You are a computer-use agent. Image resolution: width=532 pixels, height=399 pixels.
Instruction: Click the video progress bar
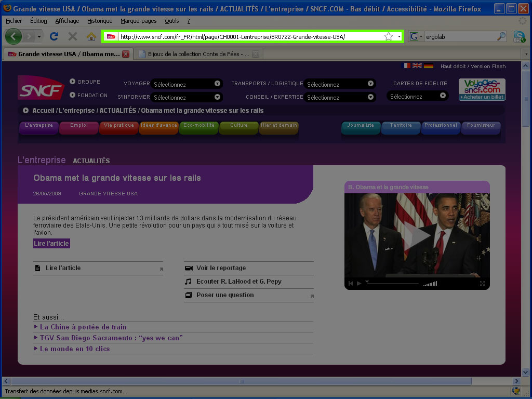(392, 283)
